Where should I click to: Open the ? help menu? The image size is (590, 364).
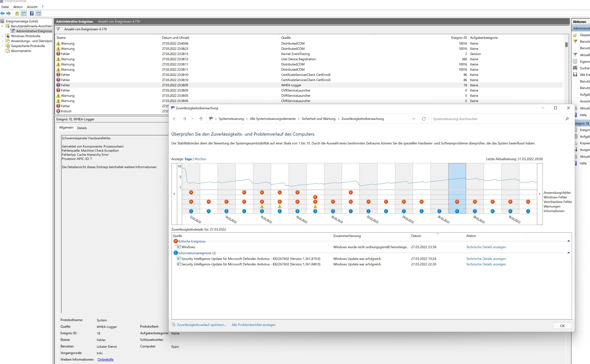click(43, 7)
